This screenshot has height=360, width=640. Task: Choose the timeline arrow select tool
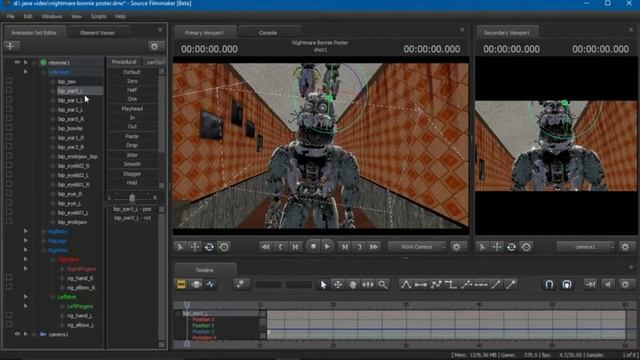tap(324, 284)
